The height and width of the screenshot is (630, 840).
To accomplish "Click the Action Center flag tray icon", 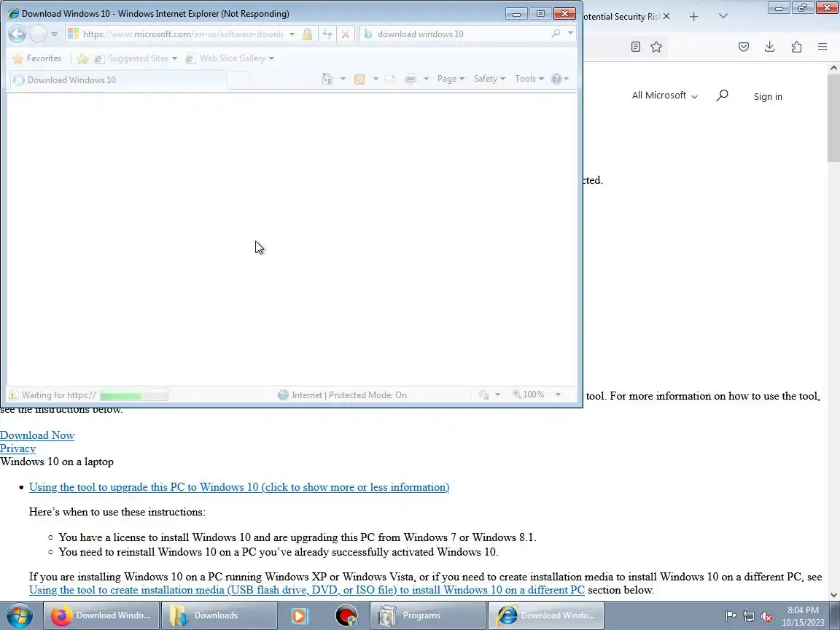I will click(730, 617).
